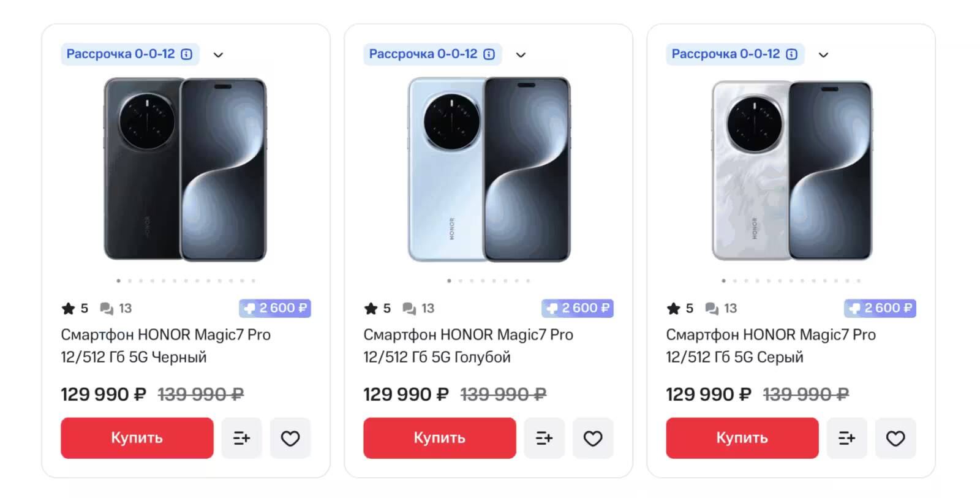The height and width of the screenshot is (498, 980).
Task: Add black HONOR Magic7 Pro to comparison
Action: [241, 438]
